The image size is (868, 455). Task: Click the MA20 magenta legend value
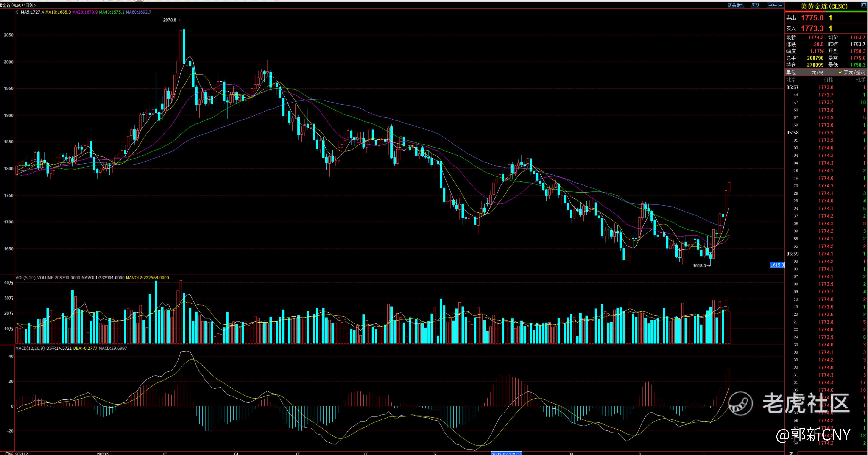pyautogui.click(x=85, y=12)
